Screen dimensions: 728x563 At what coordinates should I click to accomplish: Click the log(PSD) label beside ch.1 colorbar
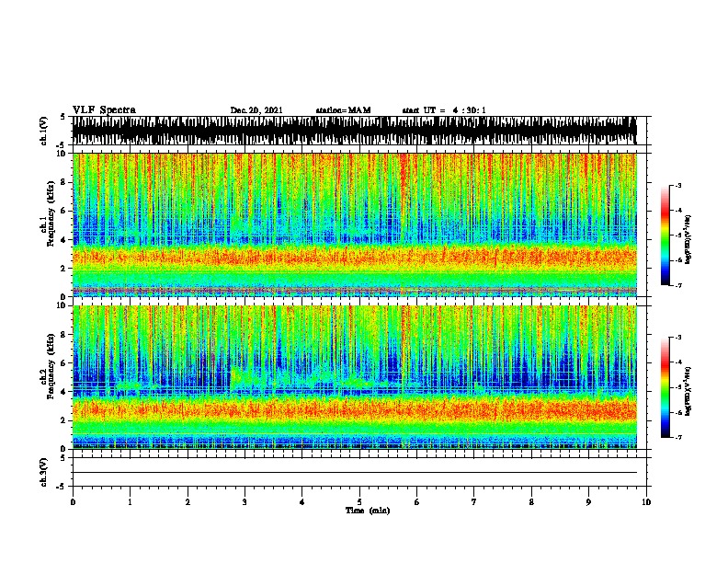(x=688, y=240)
